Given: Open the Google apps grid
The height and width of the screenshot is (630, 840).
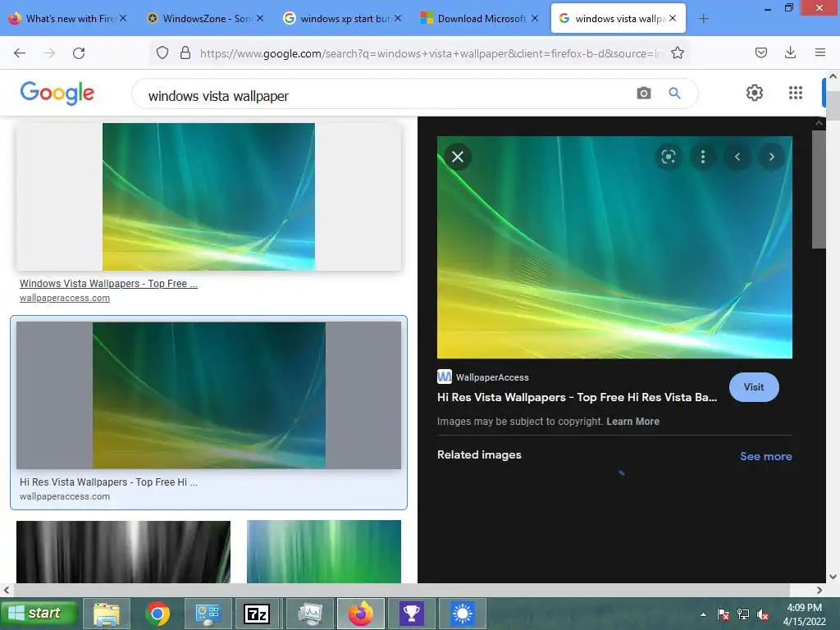Looking at the screenshot, I should (796, 93).
